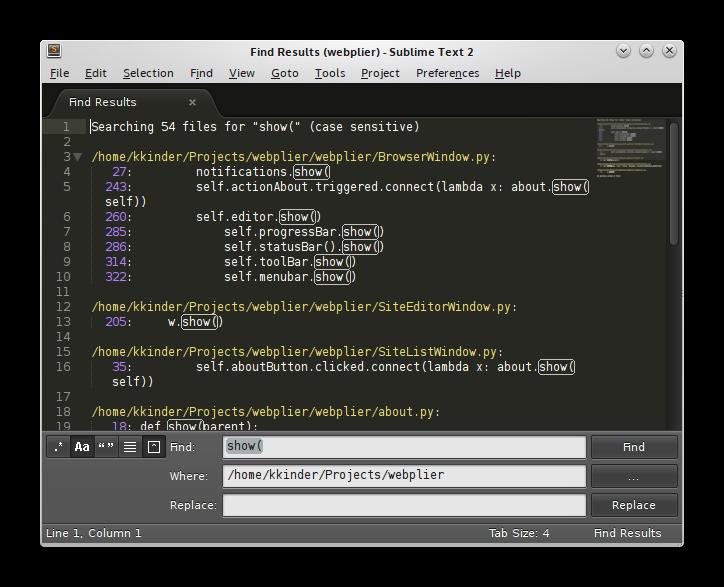This screenshot has width=724, height=587.
Task: Click into the Replace text field
Action: point(404,505)
